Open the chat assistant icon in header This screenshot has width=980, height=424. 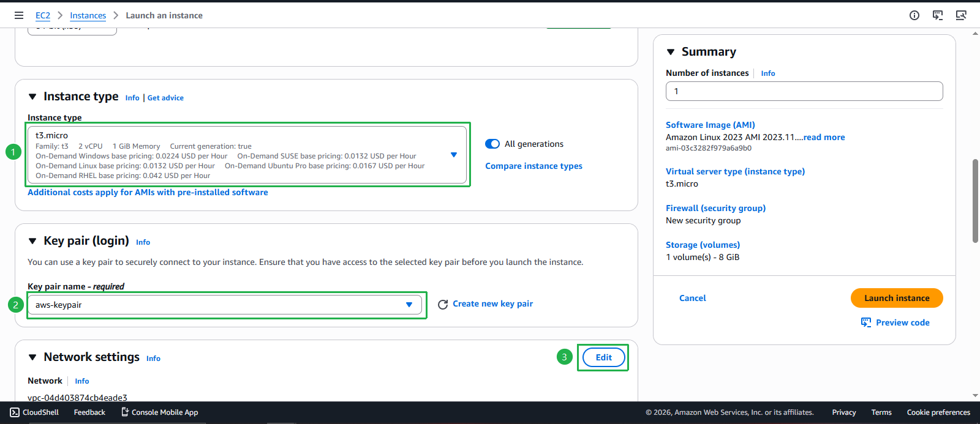tap(938, 15)
